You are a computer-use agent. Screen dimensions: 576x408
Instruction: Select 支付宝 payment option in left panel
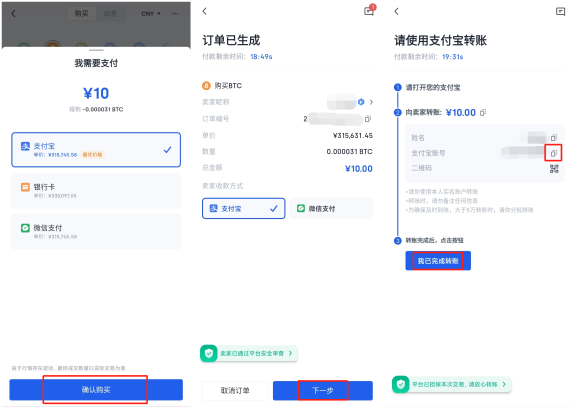coord(96,150)
